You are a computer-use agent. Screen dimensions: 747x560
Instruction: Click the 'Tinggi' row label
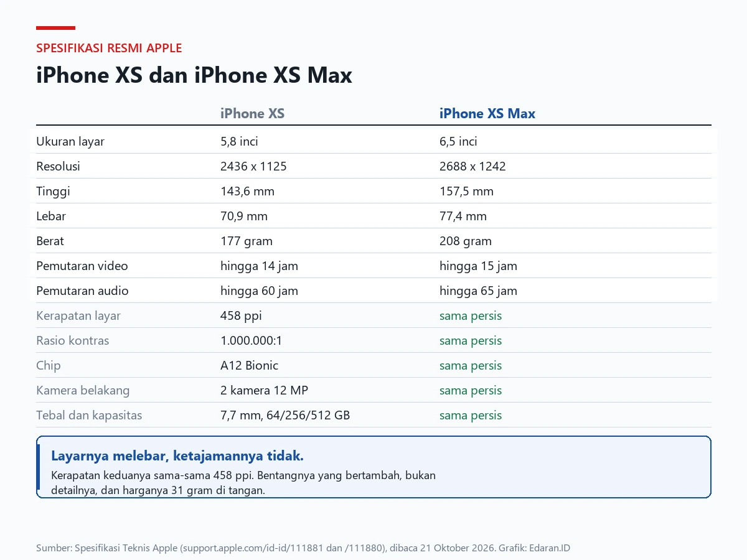pos(53,191)
